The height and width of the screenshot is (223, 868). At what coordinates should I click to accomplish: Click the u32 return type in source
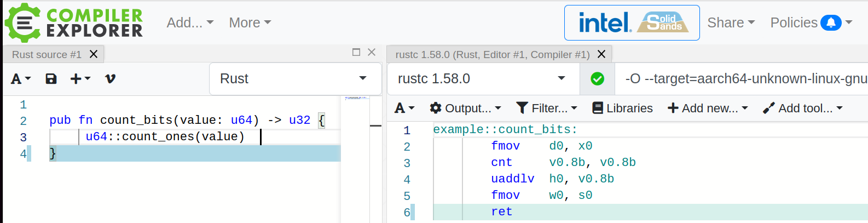click(x=300, y=120)
